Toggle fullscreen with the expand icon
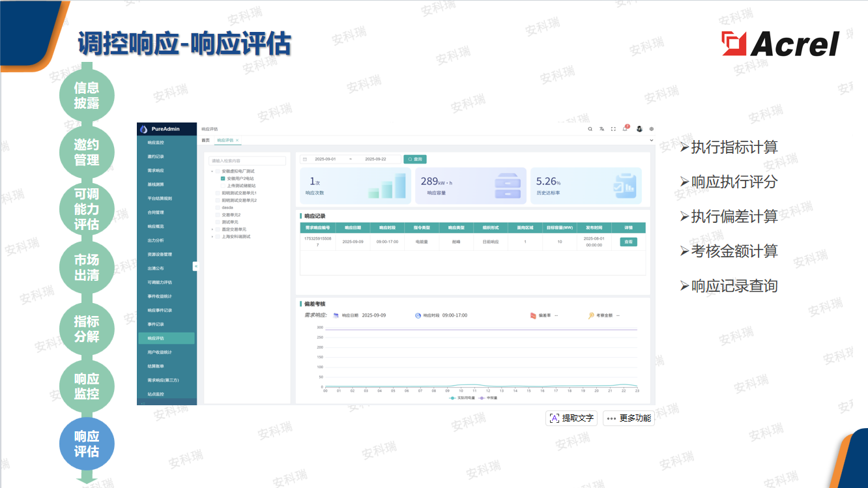This screenshot has height=488, width=868. pyautogui.click(x=613, y=129)
